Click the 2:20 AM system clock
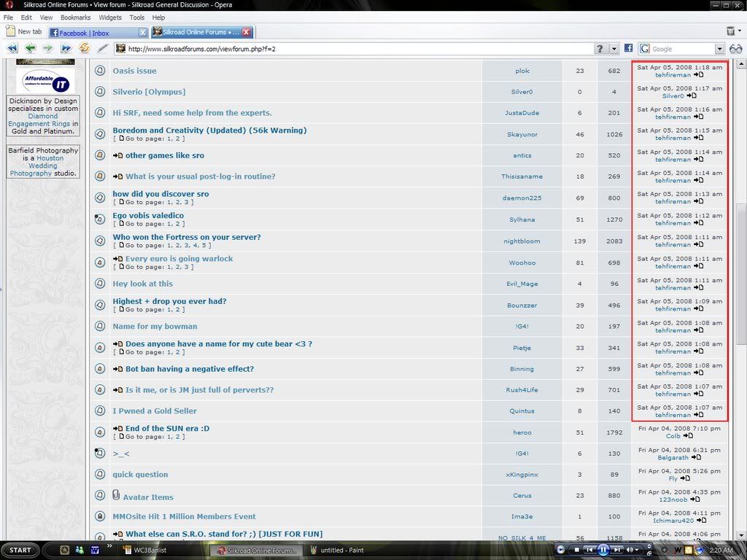 point(721,550)
